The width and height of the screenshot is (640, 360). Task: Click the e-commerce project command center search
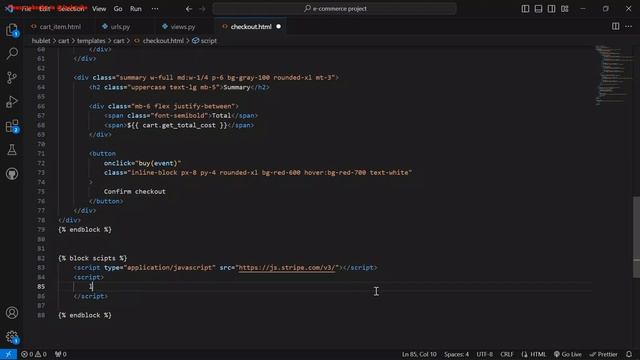[334, 9]
